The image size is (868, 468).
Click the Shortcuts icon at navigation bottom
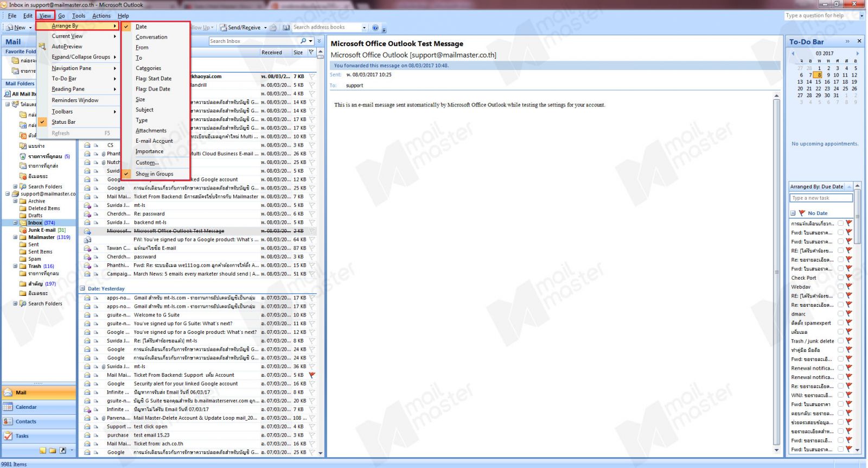coord(62,451)
